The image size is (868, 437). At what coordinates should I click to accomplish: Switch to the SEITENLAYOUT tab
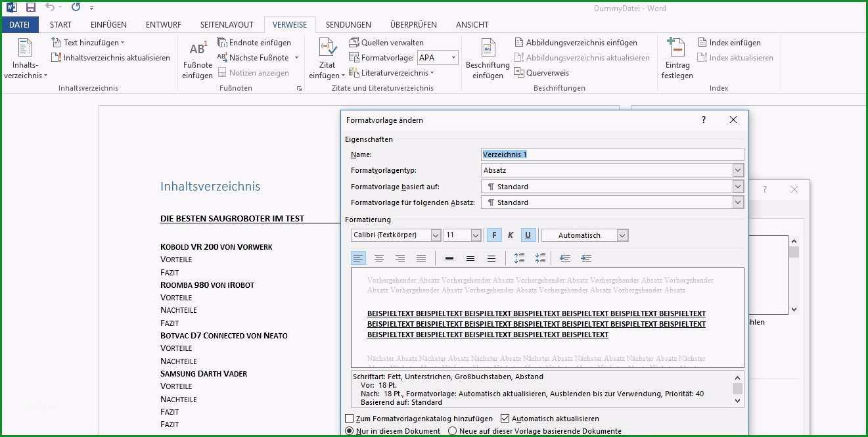point(227,24)
